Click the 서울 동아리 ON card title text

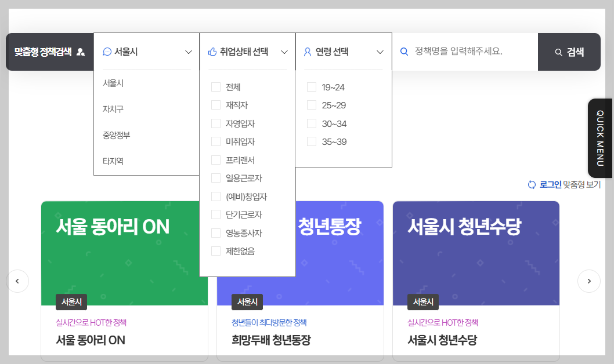(x=91, y=340)
